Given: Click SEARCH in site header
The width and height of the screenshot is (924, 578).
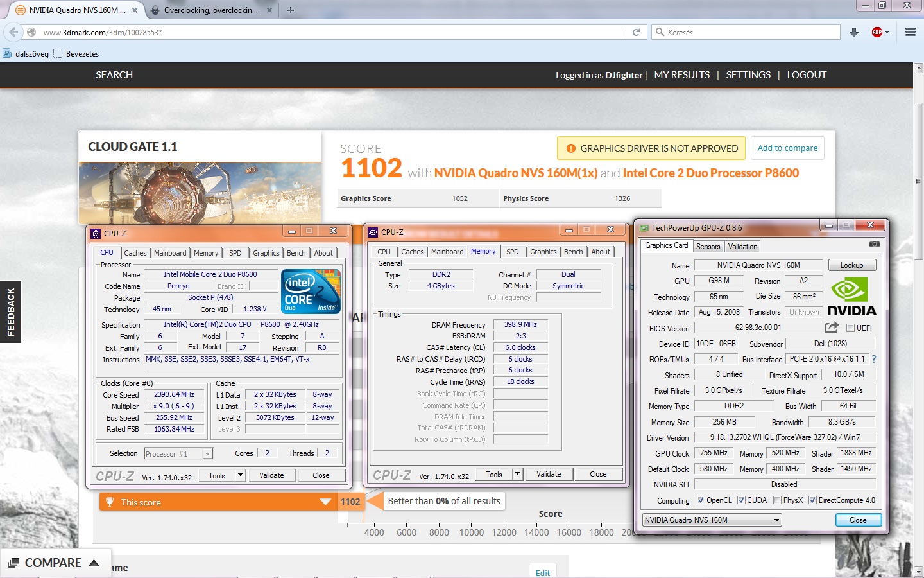Looking at the screenshot, I should coord(114,75).
